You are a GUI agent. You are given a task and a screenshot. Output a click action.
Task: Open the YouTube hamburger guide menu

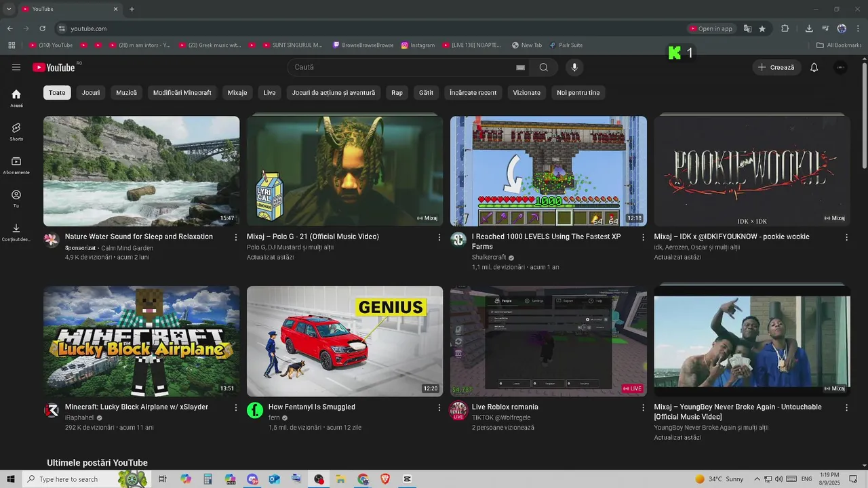tap(16, 67)
